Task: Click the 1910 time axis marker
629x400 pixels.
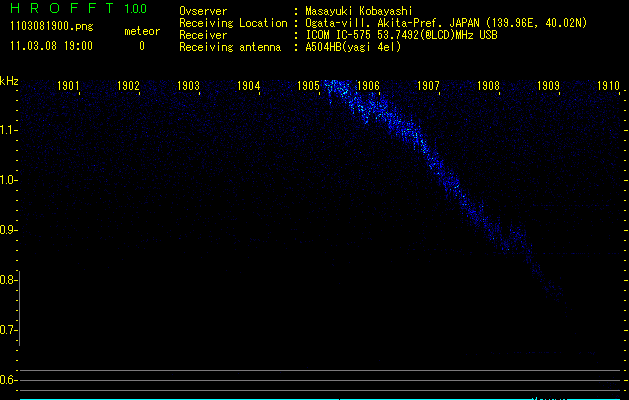Action: pos(609,85)
